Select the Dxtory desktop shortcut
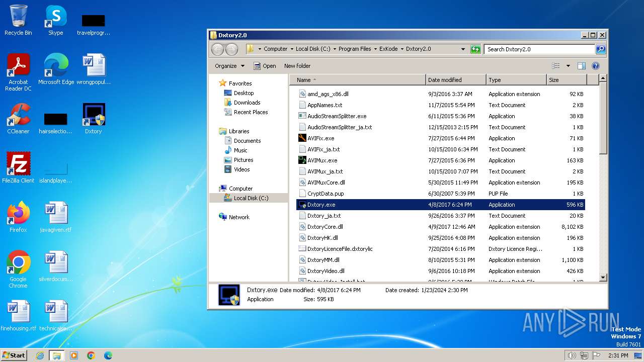The width and height of the screenshot is (644, 362). (x=94, y=118)
